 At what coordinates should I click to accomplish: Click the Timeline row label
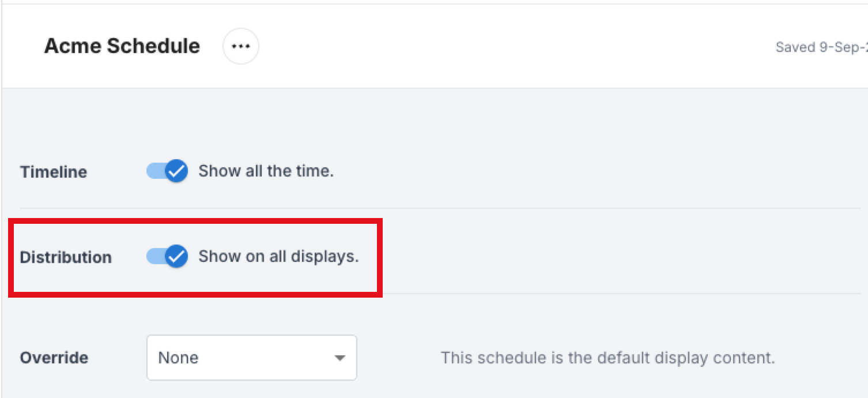click(x=54, y=172)
